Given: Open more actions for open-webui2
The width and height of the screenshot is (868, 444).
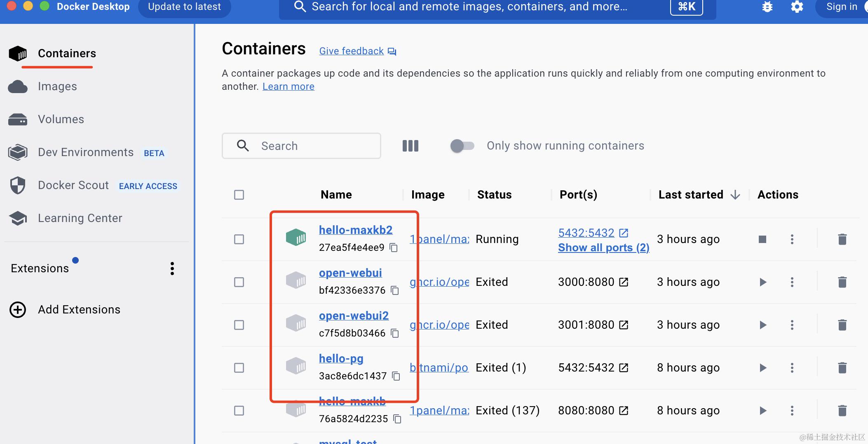Looking at the screenshot, I should tap(792, 325).
